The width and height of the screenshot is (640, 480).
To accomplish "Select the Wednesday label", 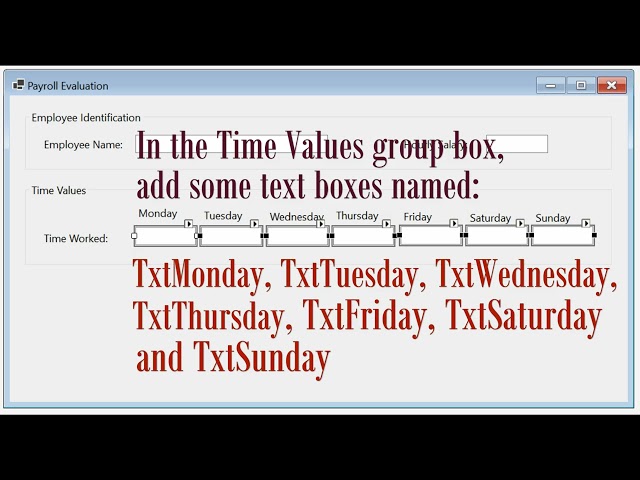I will [x=297, y=217].
